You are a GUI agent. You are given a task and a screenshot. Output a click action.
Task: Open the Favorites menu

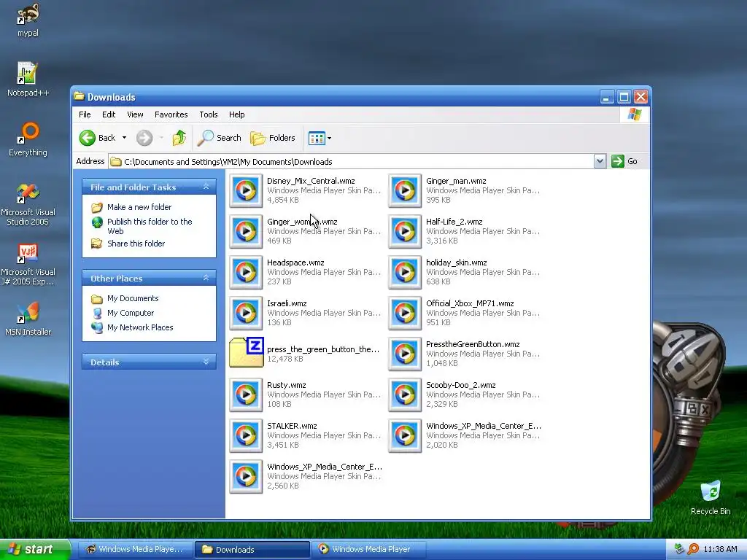coord(171,114)
